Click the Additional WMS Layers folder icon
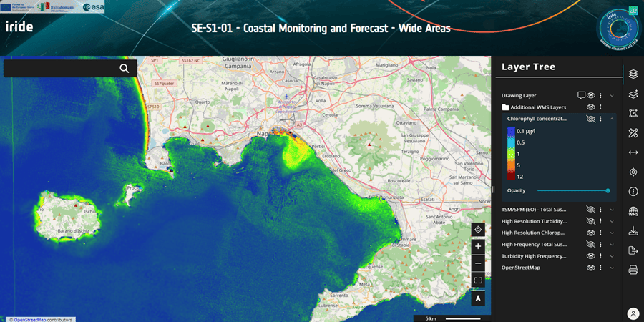Viewport: 644px width, 322px height. pos(506,107)
